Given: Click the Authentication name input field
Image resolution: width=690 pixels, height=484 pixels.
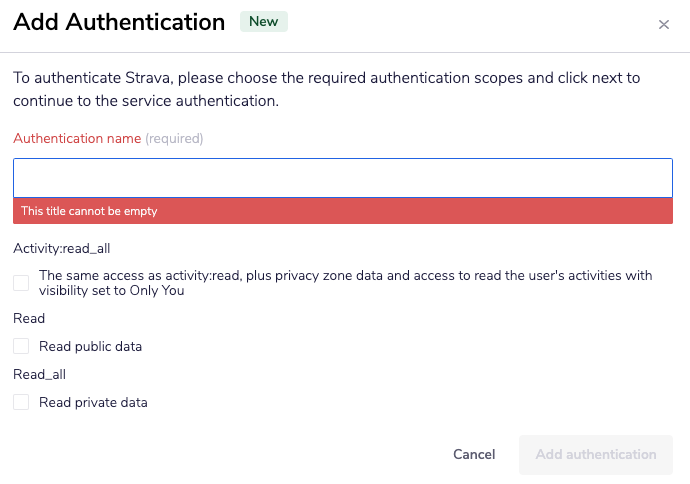Looking at the screenshot, I should coord(343,178).
